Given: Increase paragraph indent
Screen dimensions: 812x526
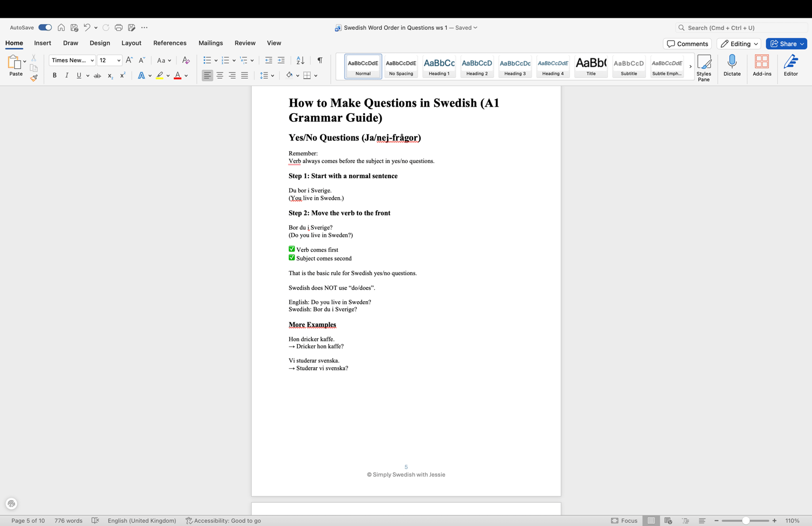Looking at the screenshot, I should pos(281,60).
